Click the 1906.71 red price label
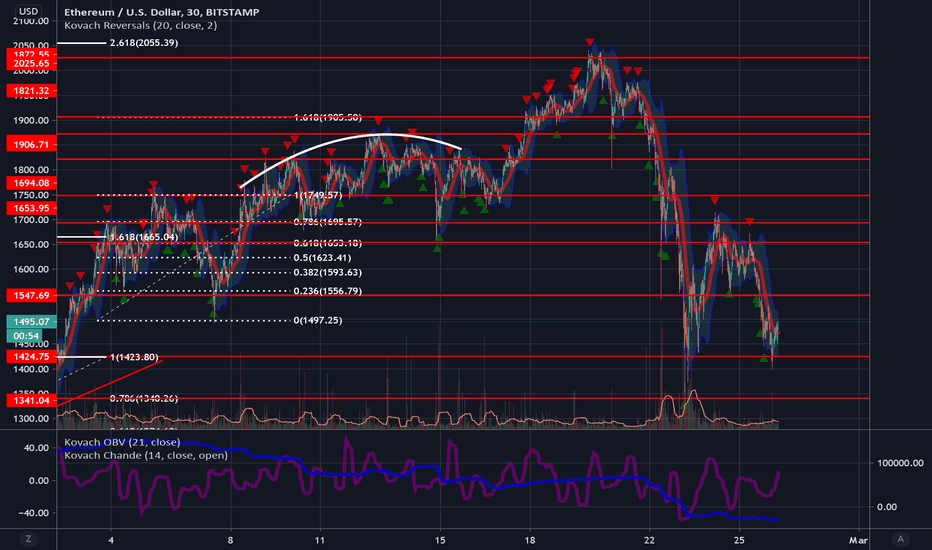This screenshot has height=550, width=932. point(32,144)
